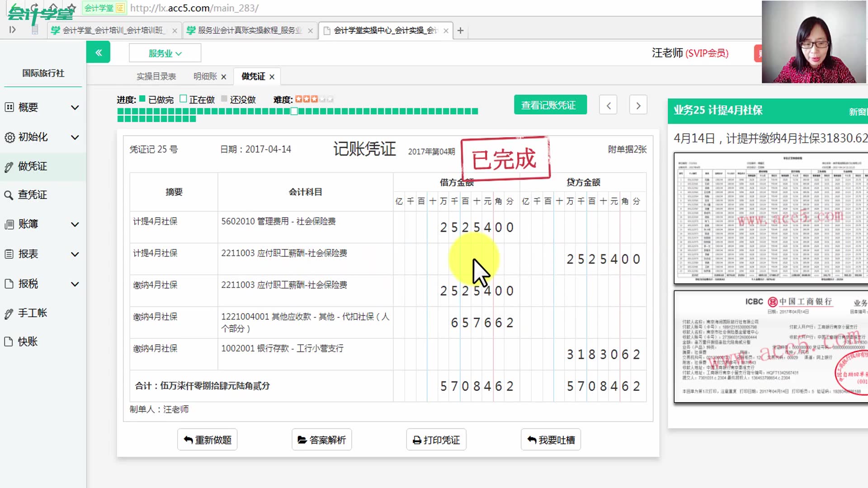868x488 pixels.
Task: Click the browser address bar URL
Action: [x=194, y=8]
